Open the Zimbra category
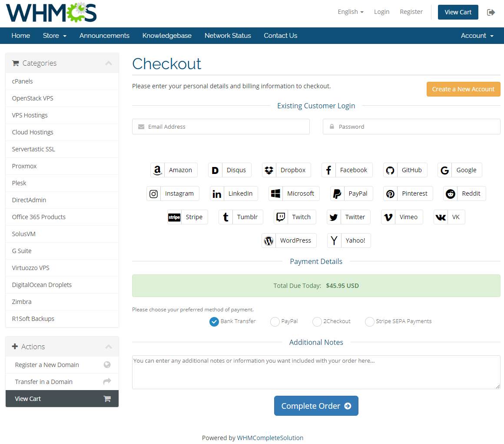Screen dimensions: 504x444 (62, 302)
